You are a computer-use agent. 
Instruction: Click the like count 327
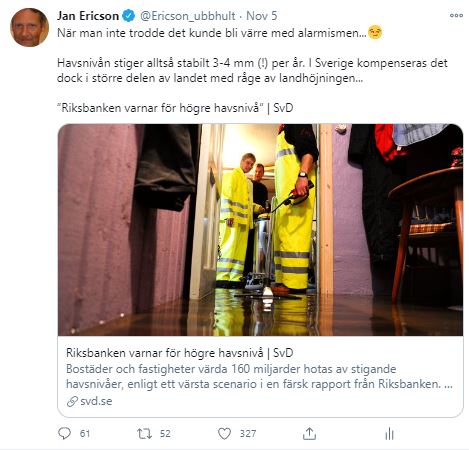248,434
